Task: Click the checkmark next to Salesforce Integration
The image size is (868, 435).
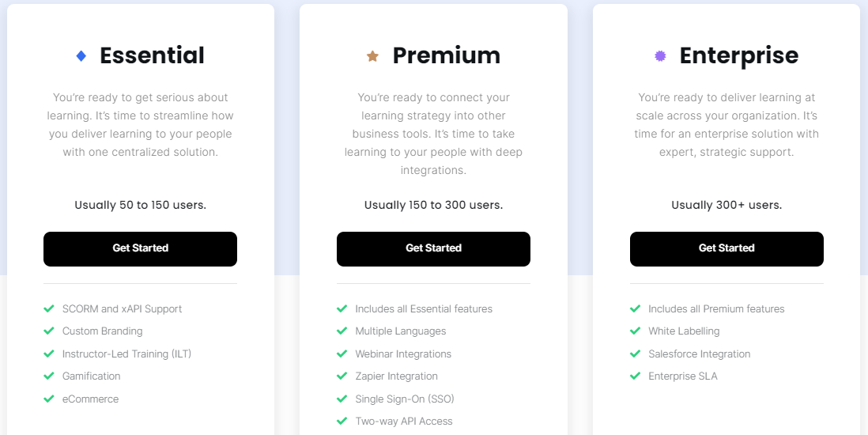Action: click(x=635, y=354)
